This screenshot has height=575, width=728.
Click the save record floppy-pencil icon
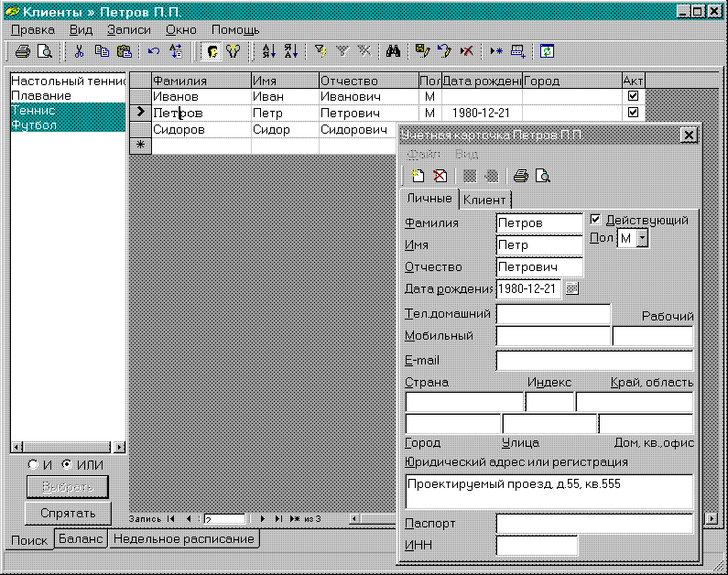[x=422, y=51]
